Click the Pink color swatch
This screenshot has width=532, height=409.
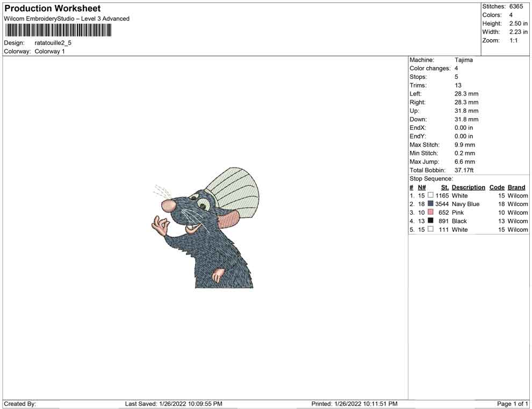point(430,212)
